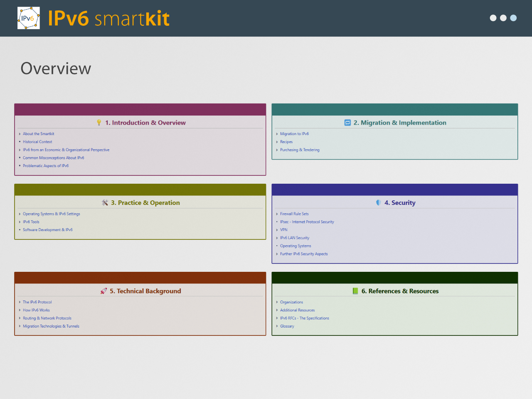Open the three-dots menu in header
This screenshot has width=532, height=399.
click(x=503, y=18)
